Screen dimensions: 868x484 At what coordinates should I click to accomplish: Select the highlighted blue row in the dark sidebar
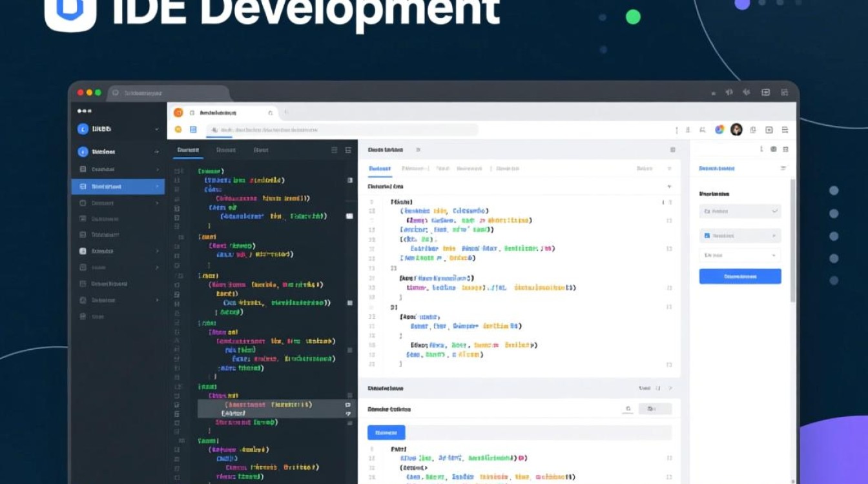(x=118, y=187)
